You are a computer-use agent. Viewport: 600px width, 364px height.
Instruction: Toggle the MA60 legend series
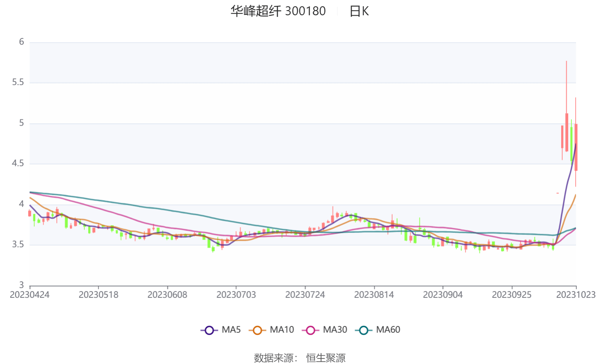pos(377,330)
